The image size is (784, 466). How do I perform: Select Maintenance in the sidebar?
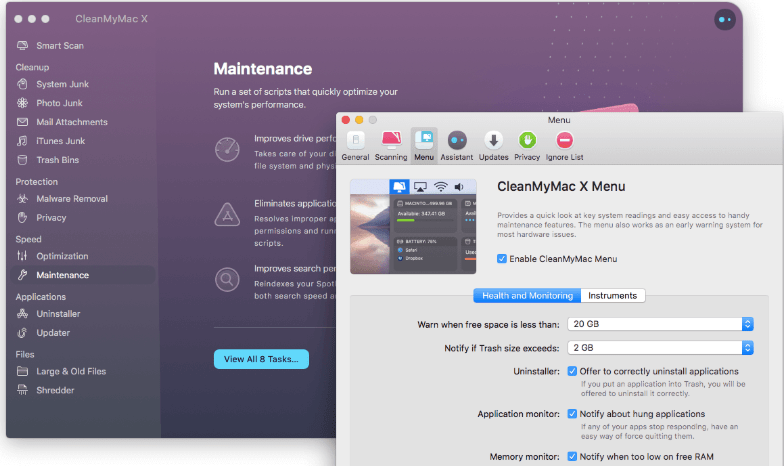coord(82,275)
